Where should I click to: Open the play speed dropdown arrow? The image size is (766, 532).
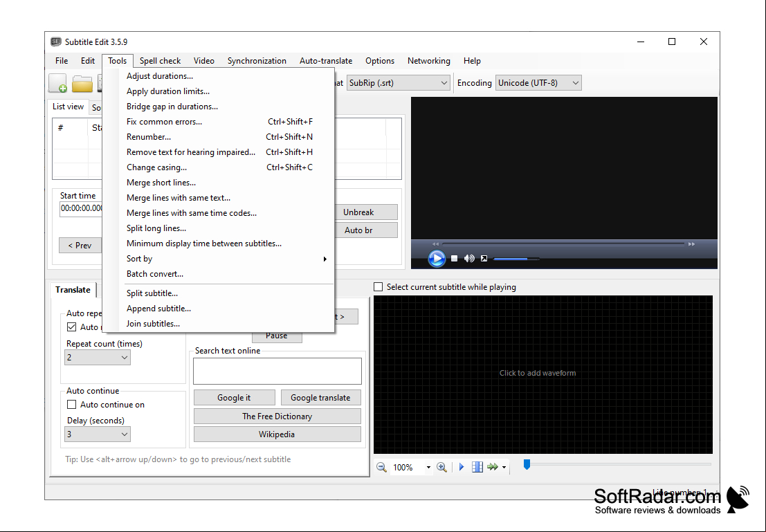click(x=504, y=468)
